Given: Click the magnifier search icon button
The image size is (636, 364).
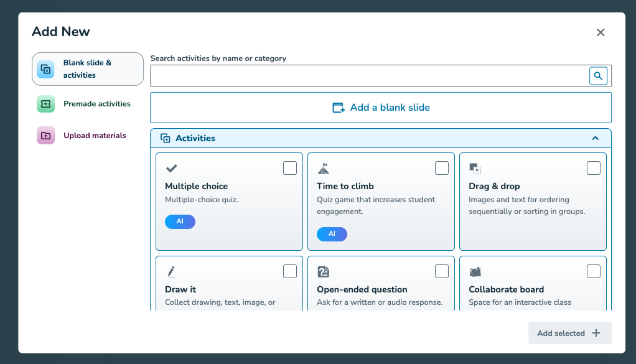Looking at the screenshot, I should (x=598, y=76).
